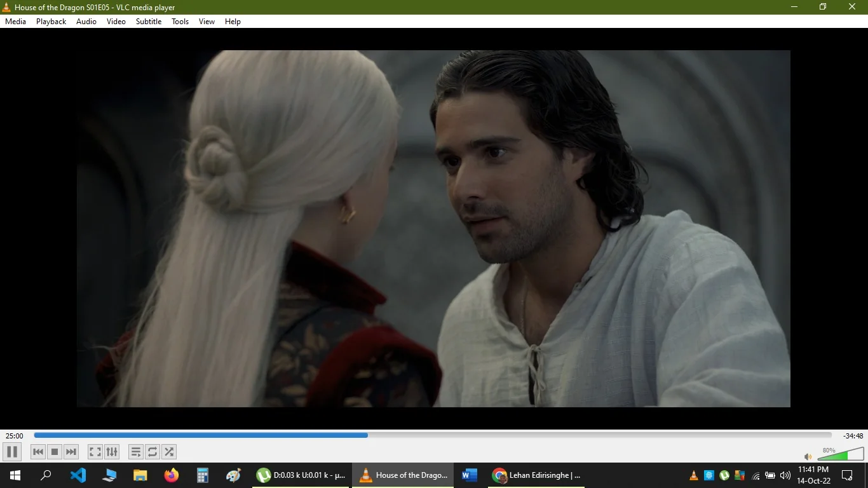Switch elapsed time display at 25:00
Screen dimensions: 868x488
point(15,436)
